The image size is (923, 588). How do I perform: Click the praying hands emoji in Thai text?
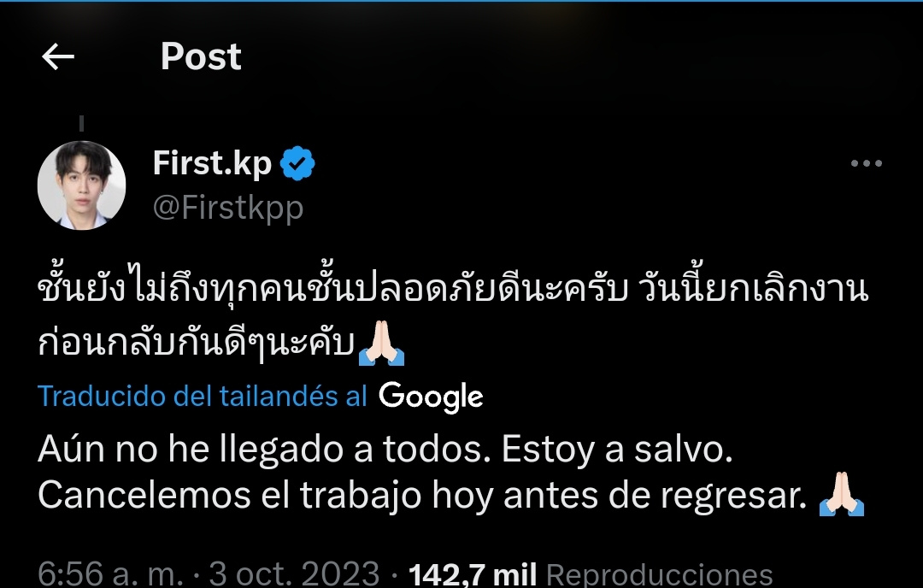381,342
